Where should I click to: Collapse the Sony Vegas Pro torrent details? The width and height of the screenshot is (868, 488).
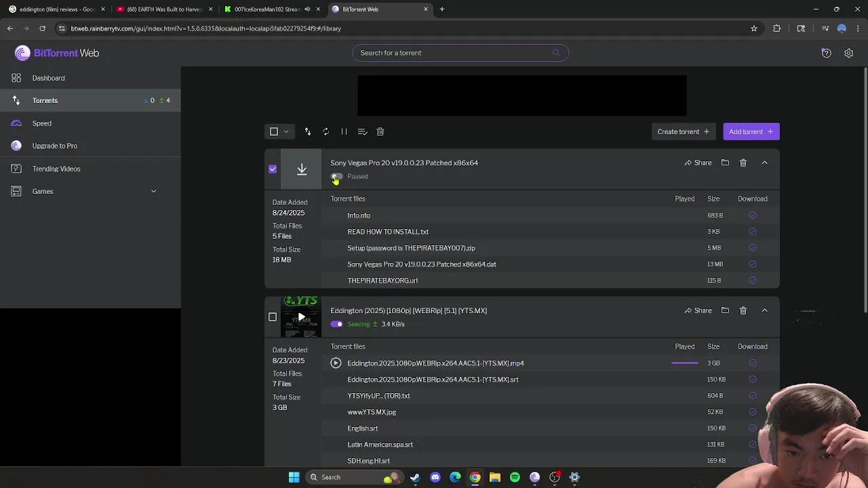pyautogui.click(x=764, y=163)
